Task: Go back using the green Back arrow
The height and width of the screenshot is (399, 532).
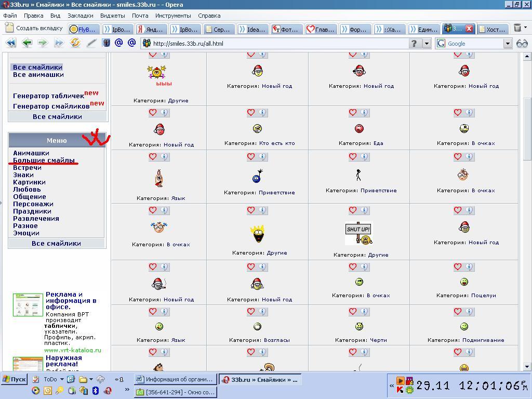Action: [27, 43]
